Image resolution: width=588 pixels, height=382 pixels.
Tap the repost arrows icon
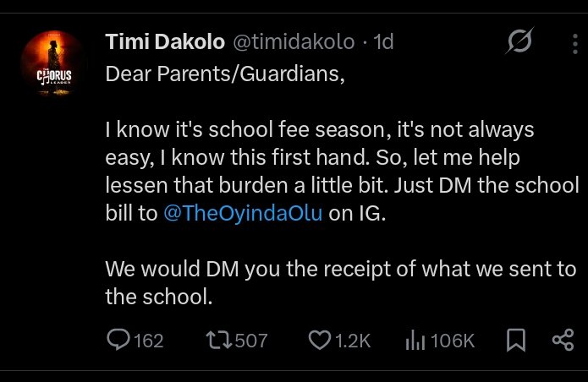coord(217,341)
